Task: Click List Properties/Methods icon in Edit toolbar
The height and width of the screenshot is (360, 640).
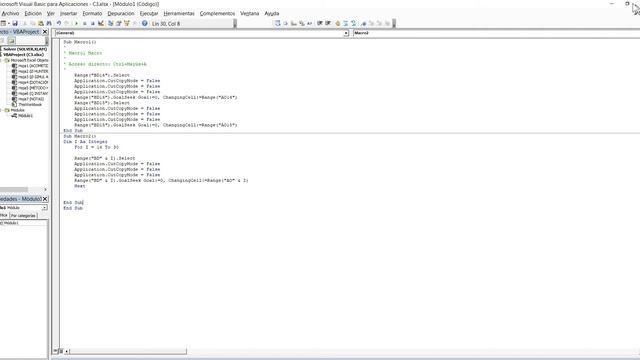Action: pos(277,24)
